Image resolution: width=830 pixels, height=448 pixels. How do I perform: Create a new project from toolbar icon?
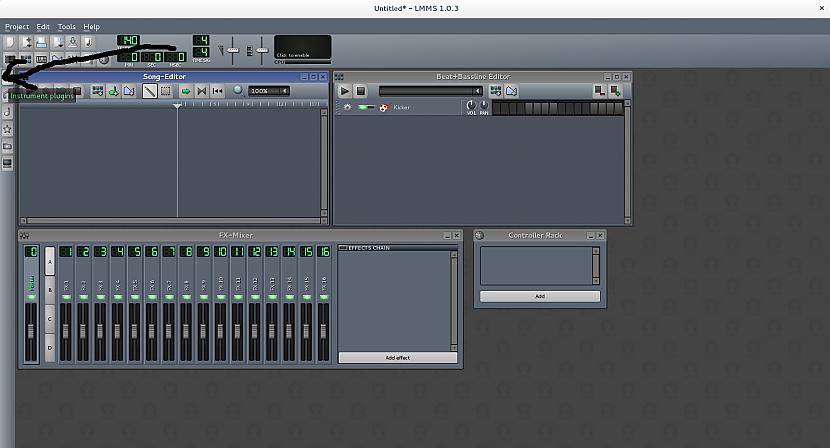10,42
